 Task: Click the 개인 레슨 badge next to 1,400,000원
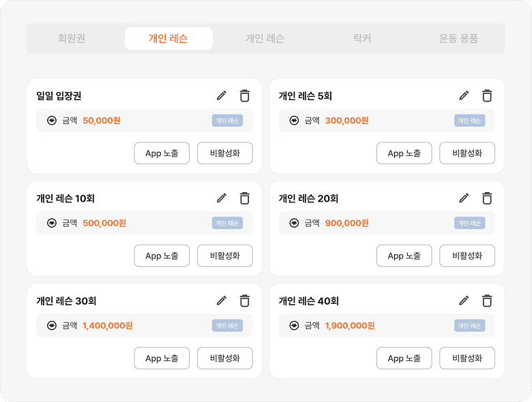[x=227, y=326]
